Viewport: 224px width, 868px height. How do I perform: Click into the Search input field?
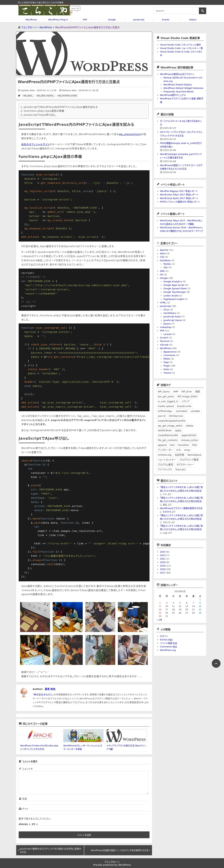pos(176,11)
